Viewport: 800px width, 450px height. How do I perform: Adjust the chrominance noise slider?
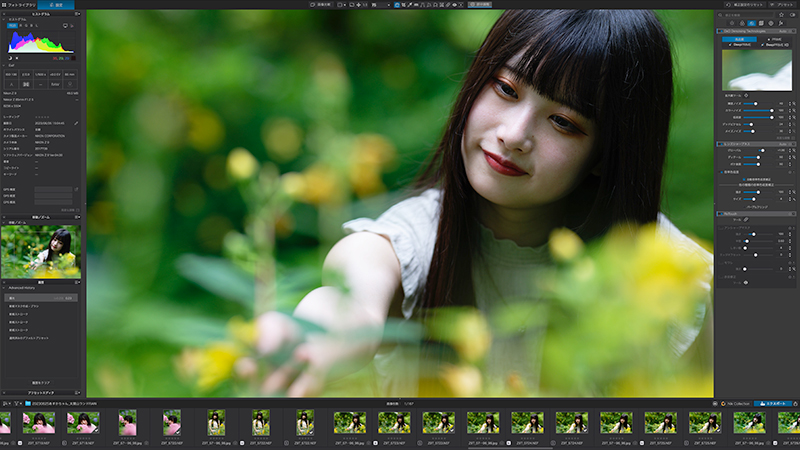click(758, 110)
